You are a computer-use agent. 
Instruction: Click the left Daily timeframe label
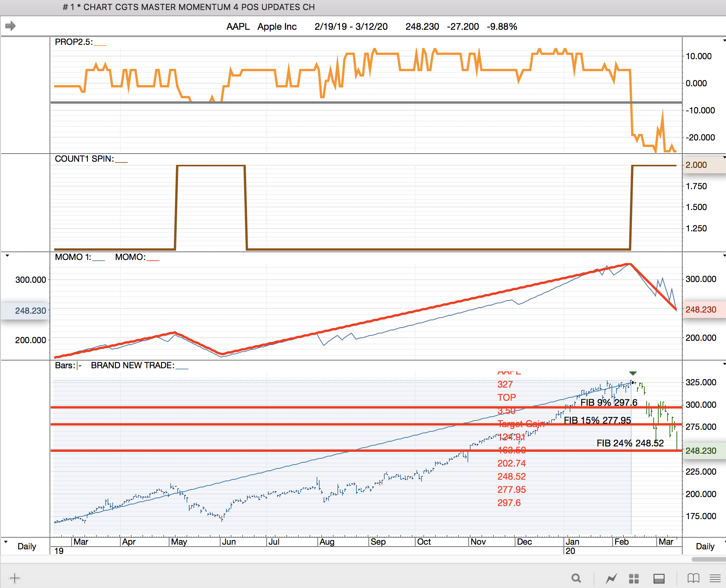coord(27,546)
